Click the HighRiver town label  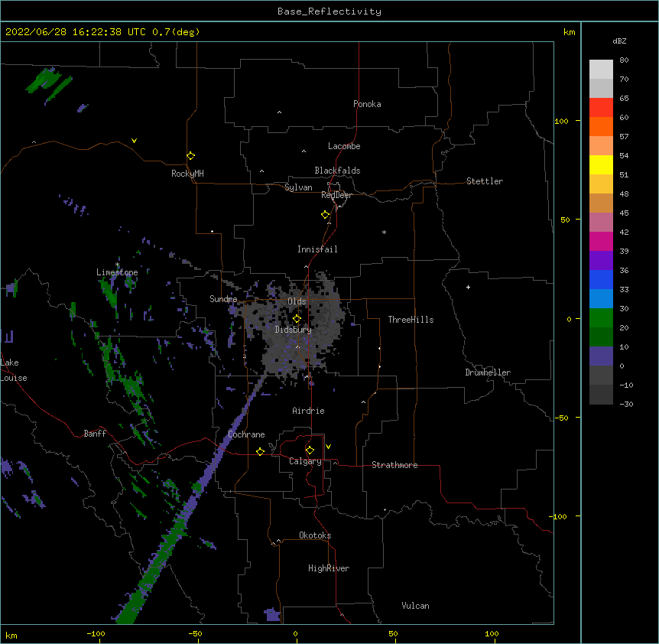click(x=329, y=568)
